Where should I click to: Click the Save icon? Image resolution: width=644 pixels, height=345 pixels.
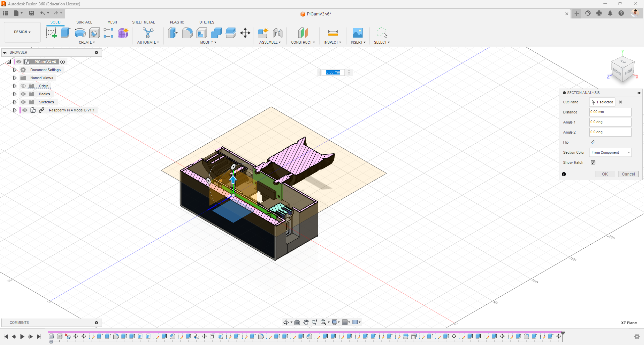coord(32,13)
